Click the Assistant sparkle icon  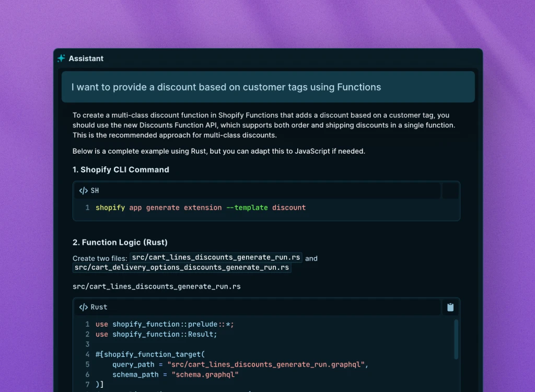click(62, 59)
